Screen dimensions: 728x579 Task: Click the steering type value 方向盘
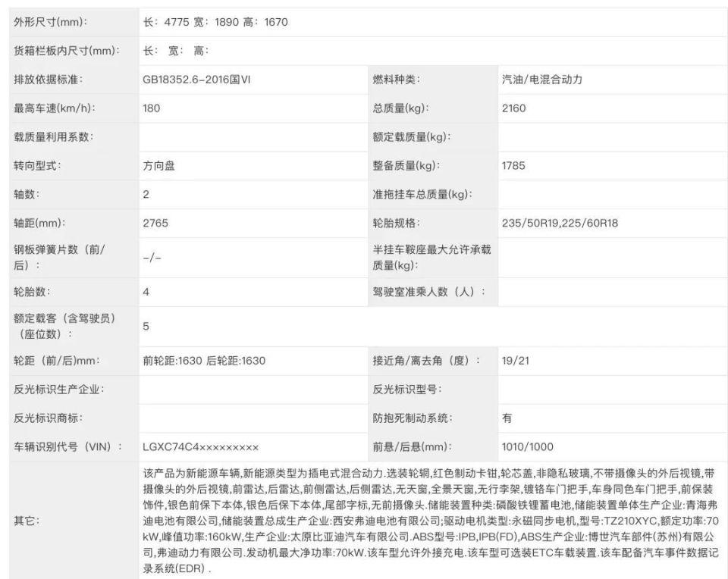click(x=158, y=166)
